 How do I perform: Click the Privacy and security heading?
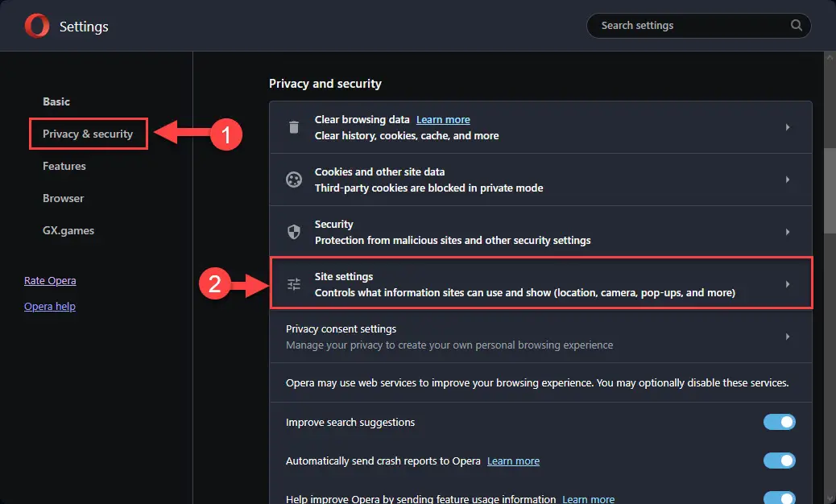(x=325, y=84)
